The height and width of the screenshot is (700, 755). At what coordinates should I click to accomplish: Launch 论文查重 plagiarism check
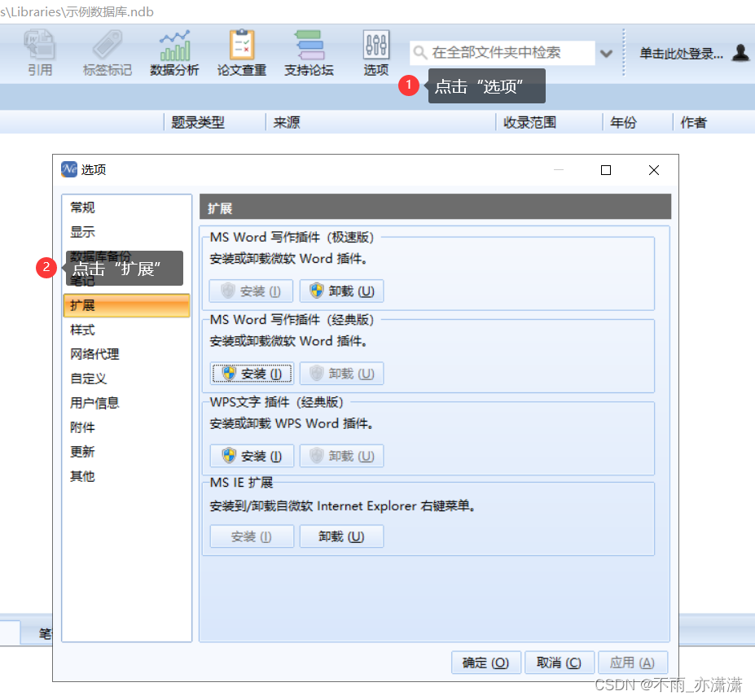[242, 52]
